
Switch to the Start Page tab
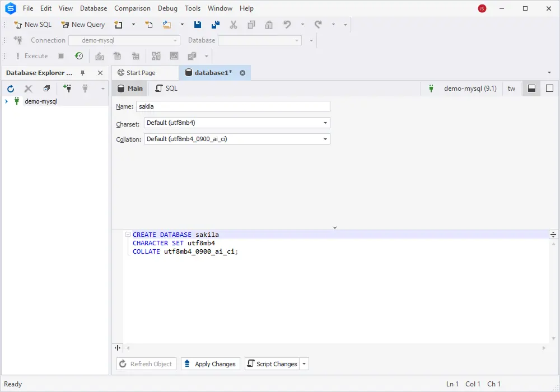coord(141,73)
